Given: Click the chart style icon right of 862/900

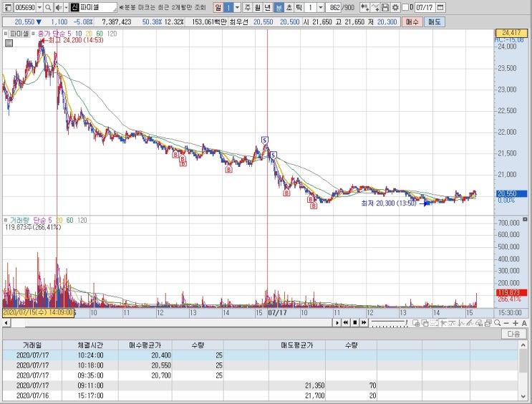Looking at the screenshot, I should pos(364,7).
